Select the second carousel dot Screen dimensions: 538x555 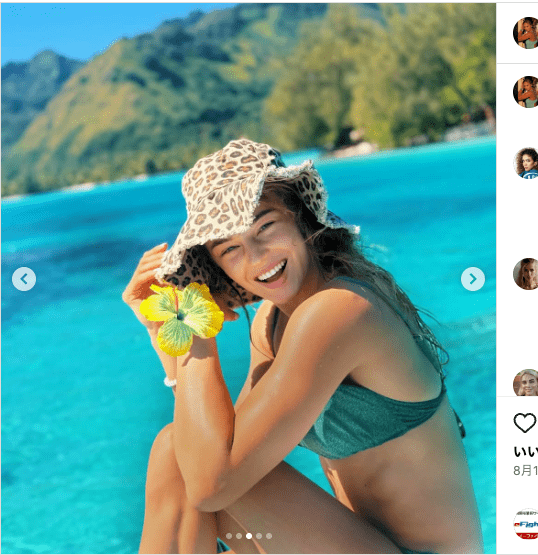pyautogui.click(x=239, y=536)
